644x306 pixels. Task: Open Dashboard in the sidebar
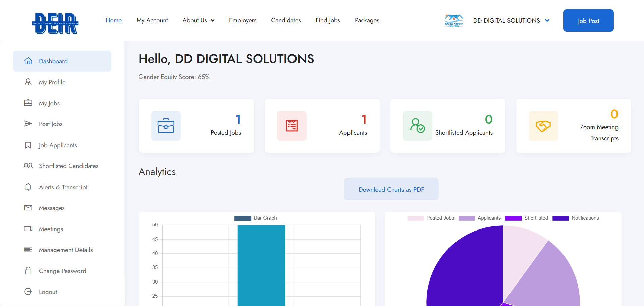(x=62, y=61)
